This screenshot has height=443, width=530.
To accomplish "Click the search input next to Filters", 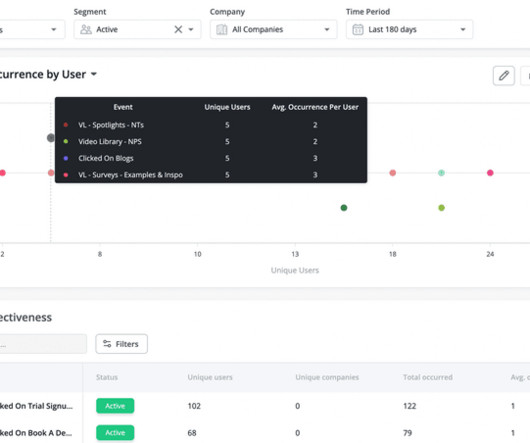I will [42, 344].
